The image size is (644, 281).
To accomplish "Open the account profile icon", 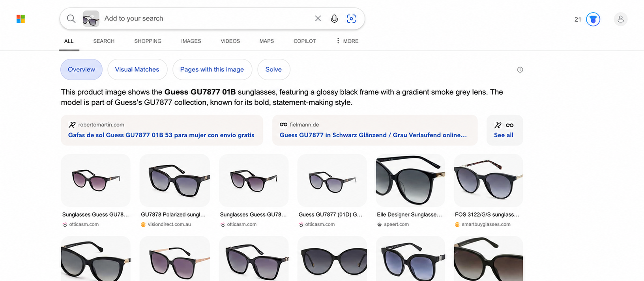I will coord(621,19).
